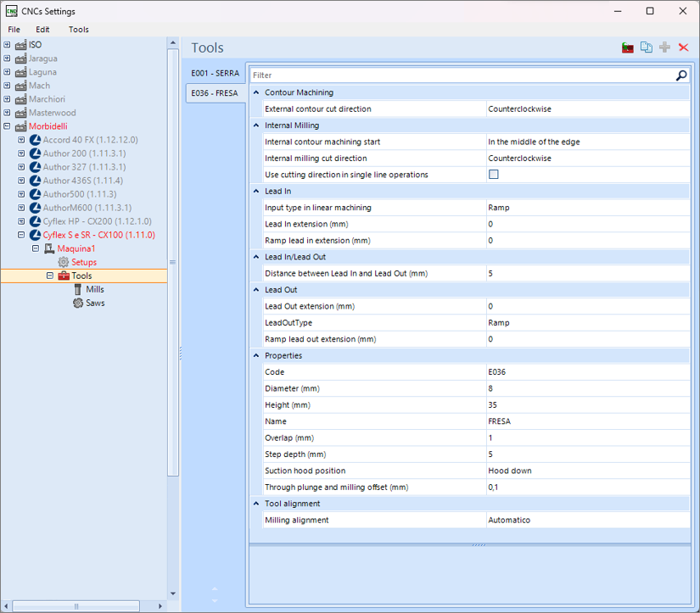This screenshot has width=700, height=613.
Task: Click the magnifier search icon in Filter box
Action: point(681,75)
